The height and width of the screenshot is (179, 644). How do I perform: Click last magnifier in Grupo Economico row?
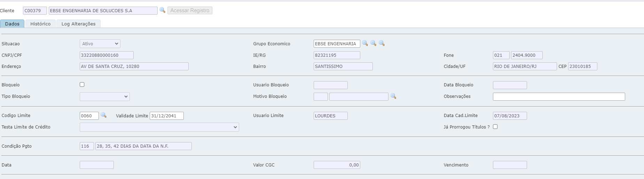pos(382,43)
